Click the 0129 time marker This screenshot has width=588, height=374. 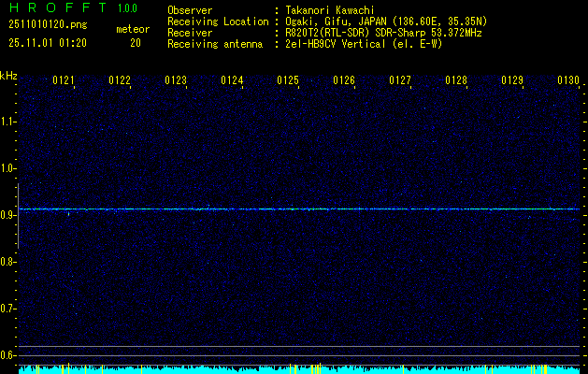[512, 80]
